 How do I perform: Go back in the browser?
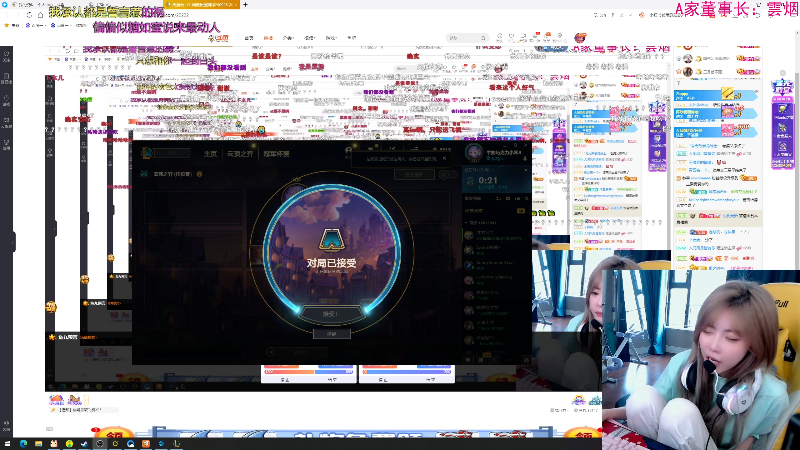point(7,15)
